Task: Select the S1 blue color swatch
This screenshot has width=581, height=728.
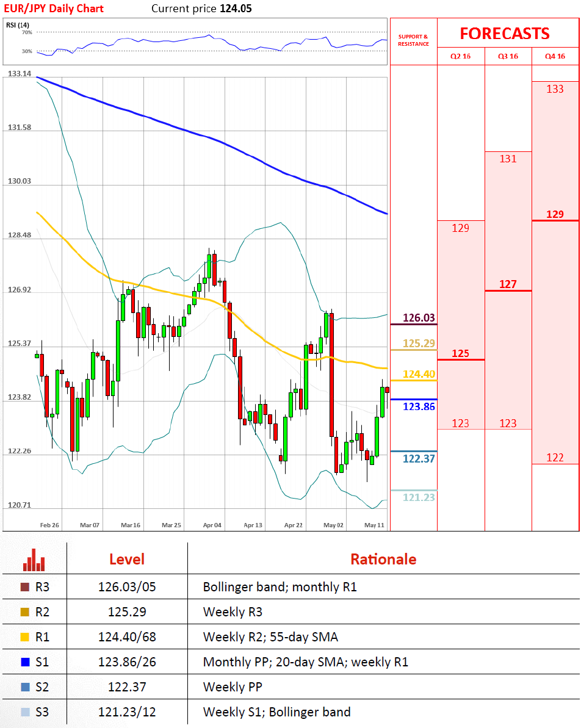Action: [25, 662]
